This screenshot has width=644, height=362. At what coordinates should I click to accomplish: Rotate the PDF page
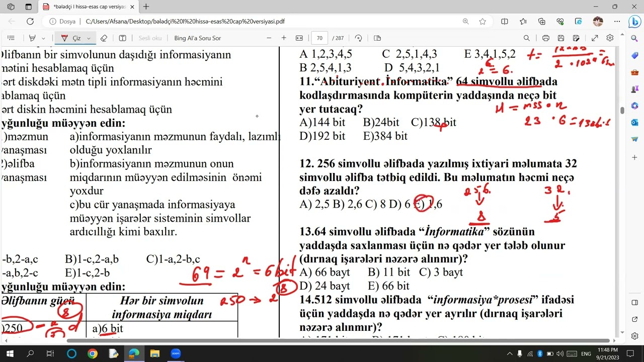[x=358, y=38]
